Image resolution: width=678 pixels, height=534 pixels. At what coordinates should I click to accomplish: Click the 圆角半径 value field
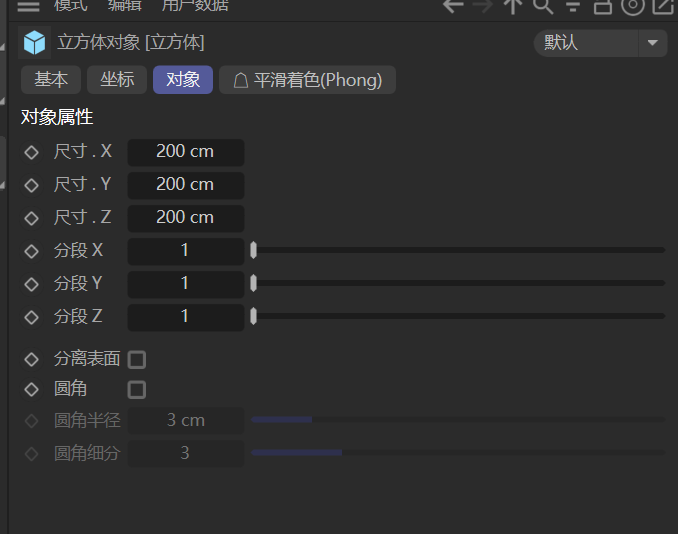186,420
